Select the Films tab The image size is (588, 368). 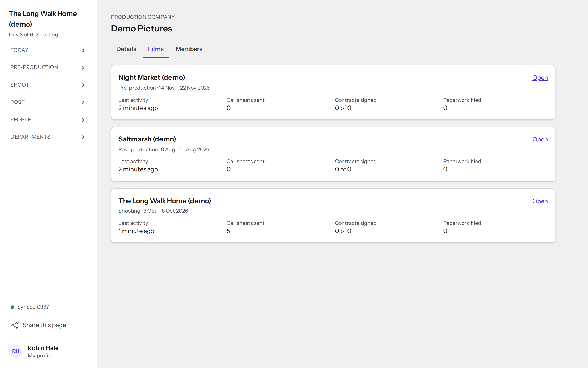click(x=156, y=49)
